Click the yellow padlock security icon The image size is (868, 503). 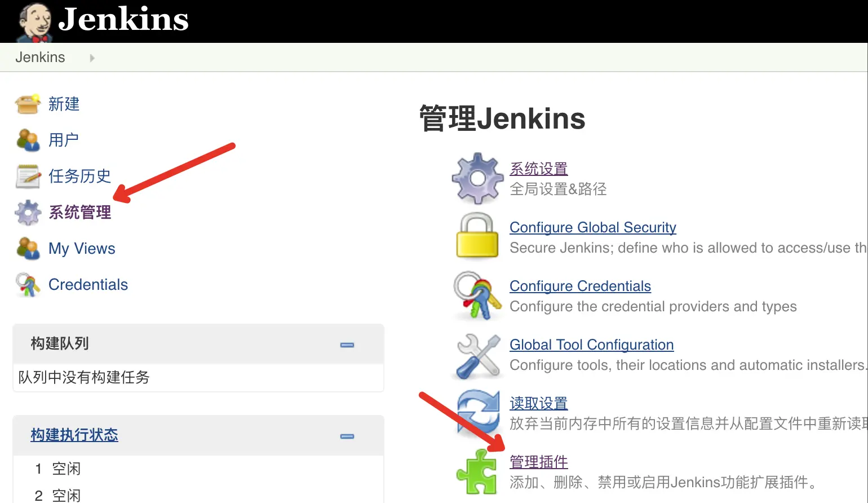pyautogui.click(x=477, y=236)
